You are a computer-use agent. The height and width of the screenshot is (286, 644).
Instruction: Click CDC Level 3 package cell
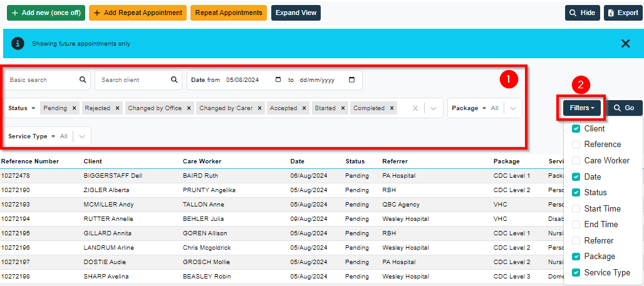[512, 276]
